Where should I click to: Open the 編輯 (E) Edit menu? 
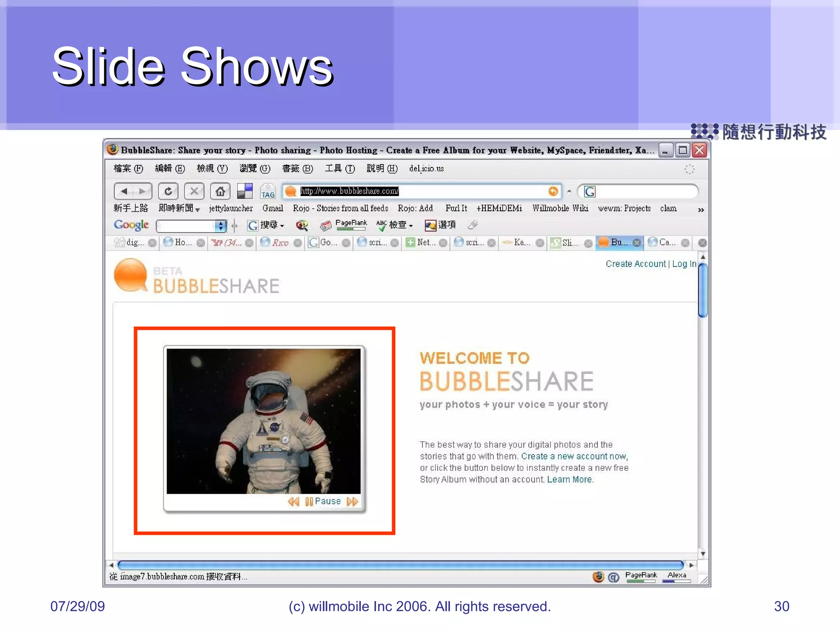[170, 169]
